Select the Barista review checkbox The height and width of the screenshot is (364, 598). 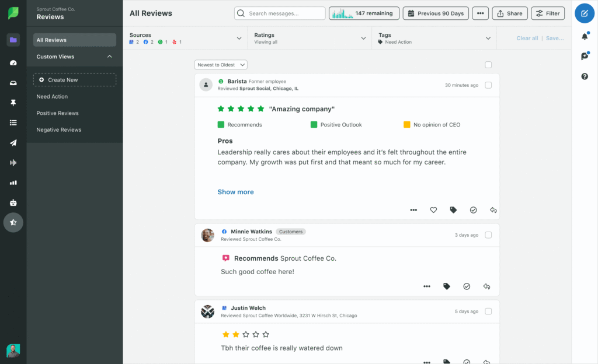[x=488, y=85]
